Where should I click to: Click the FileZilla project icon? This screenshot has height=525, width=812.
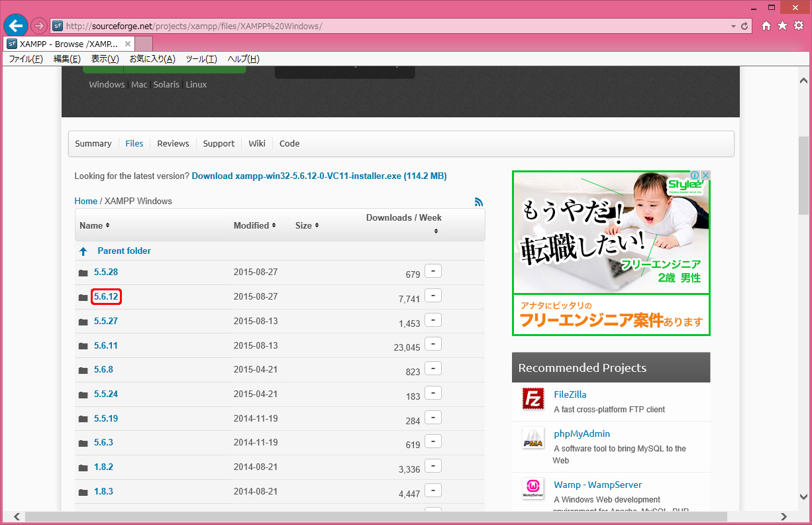[x=533, y=398]
